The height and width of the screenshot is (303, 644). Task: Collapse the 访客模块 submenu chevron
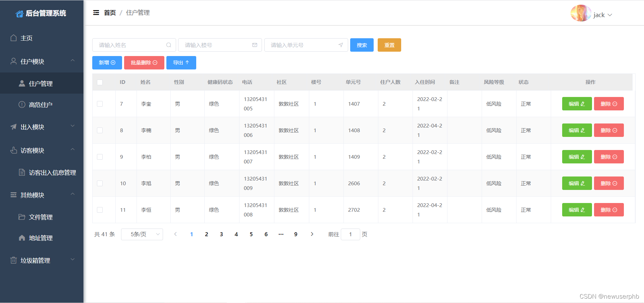coord(72,149)
